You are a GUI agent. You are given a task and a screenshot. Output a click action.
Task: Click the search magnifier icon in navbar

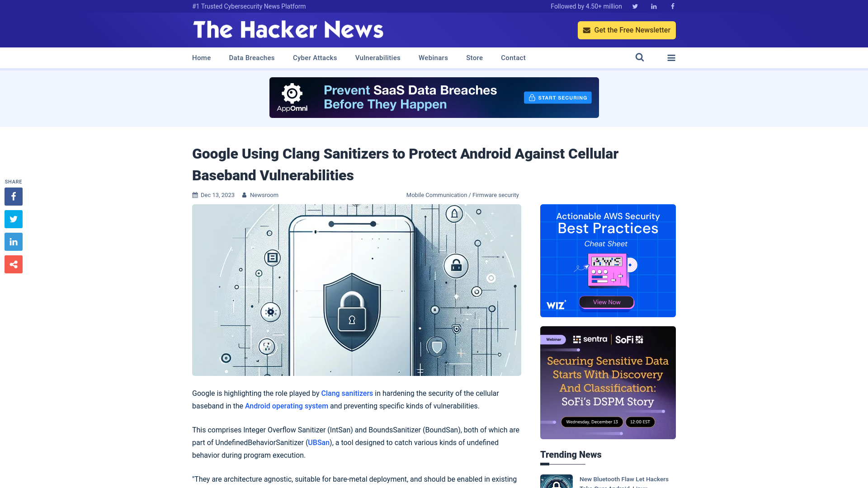(x=640, y=58)
